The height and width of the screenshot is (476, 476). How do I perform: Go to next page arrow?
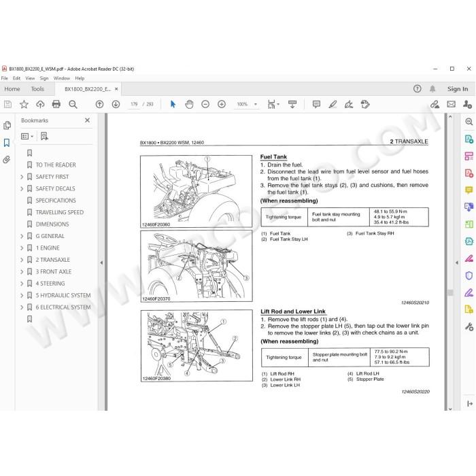click(116, 105)
